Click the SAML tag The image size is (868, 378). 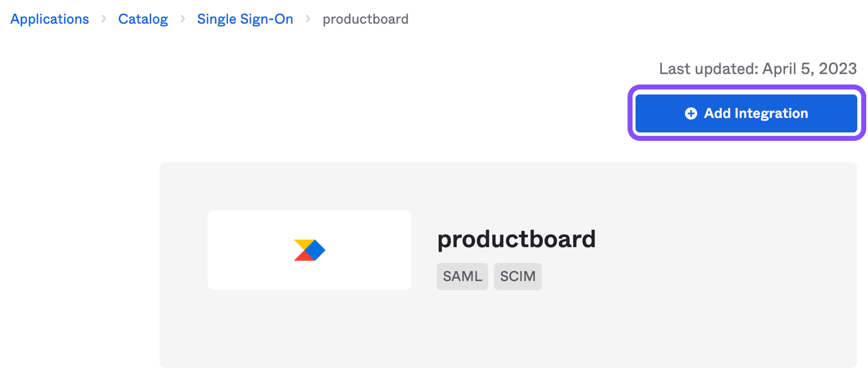coord(462,276)
